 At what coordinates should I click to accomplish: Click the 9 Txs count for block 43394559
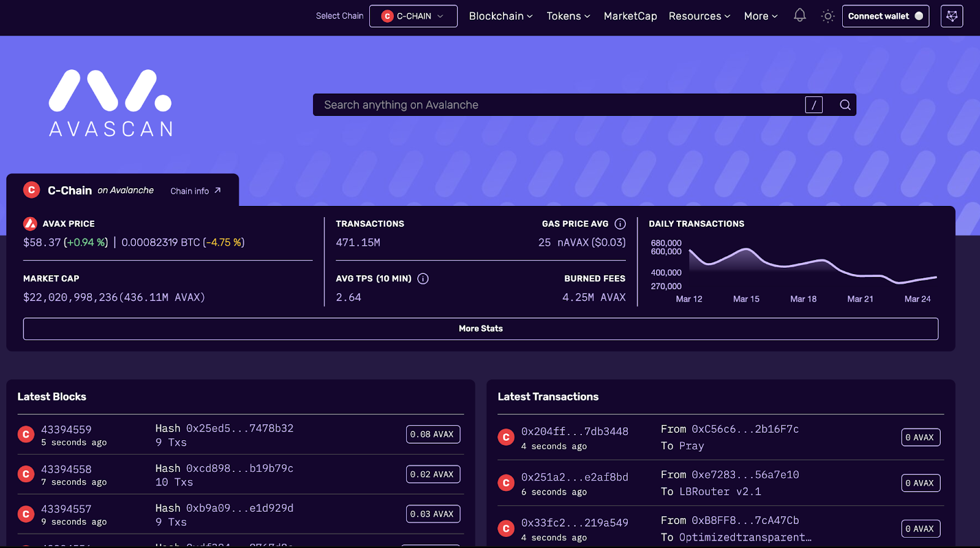pyautogui.click(x=171, y=443)
